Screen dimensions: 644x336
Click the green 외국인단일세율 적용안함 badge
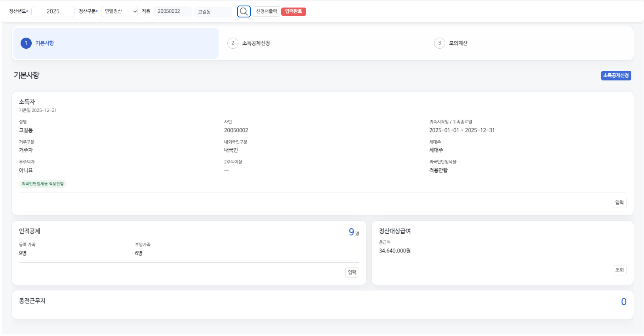click(x=43, y=184)
